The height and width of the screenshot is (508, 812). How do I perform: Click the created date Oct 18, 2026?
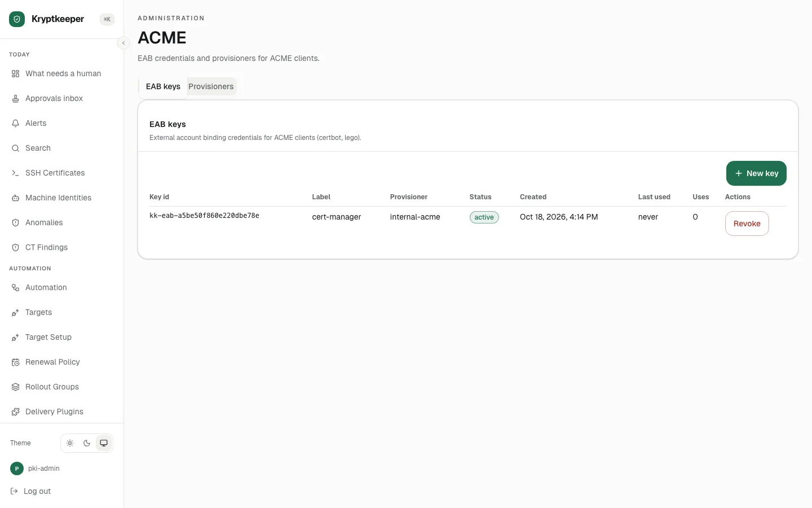pyautogui.click(x=559, y=217)
